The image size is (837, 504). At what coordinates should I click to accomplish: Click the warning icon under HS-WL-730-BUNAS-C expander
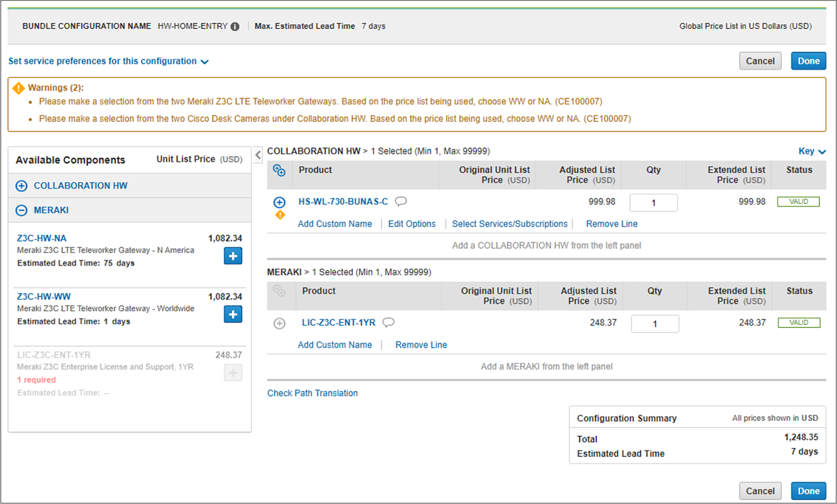point(280,215)
